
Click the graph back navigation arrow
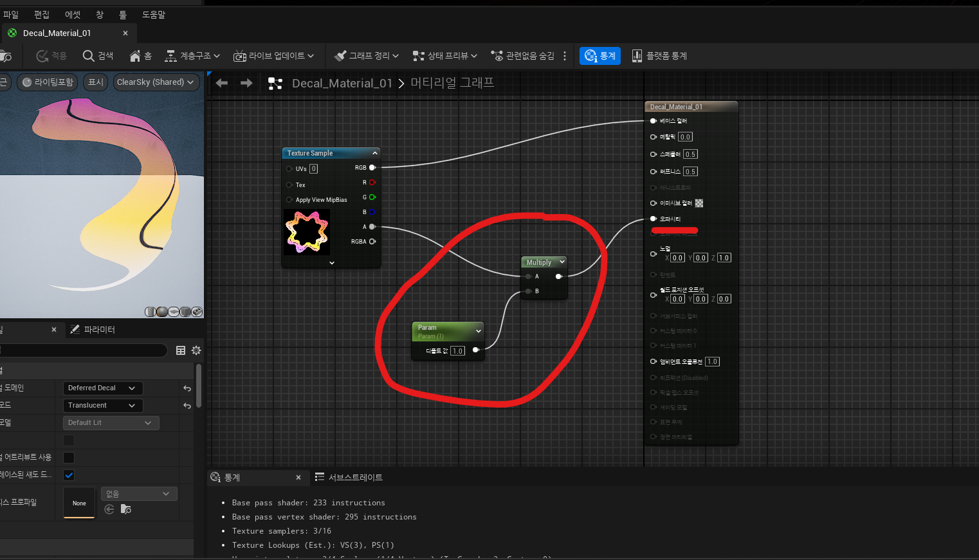(222, 83)
